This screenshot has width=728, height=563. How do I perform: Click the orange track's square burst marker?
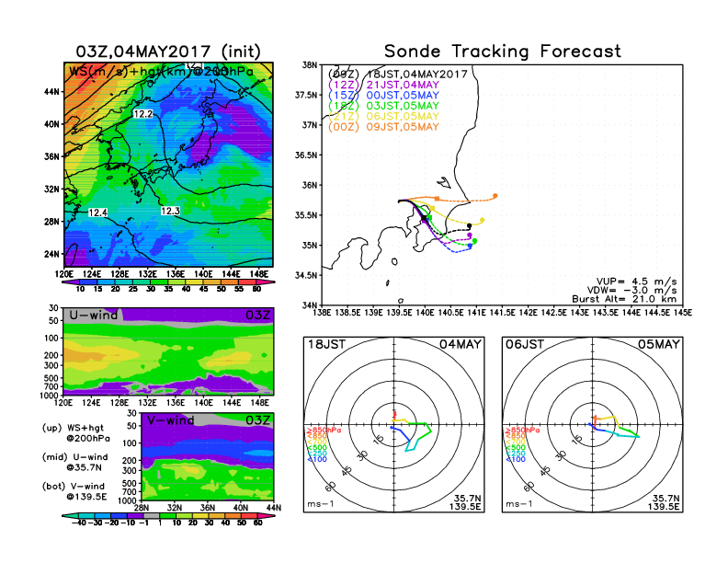tap(437, 199)
